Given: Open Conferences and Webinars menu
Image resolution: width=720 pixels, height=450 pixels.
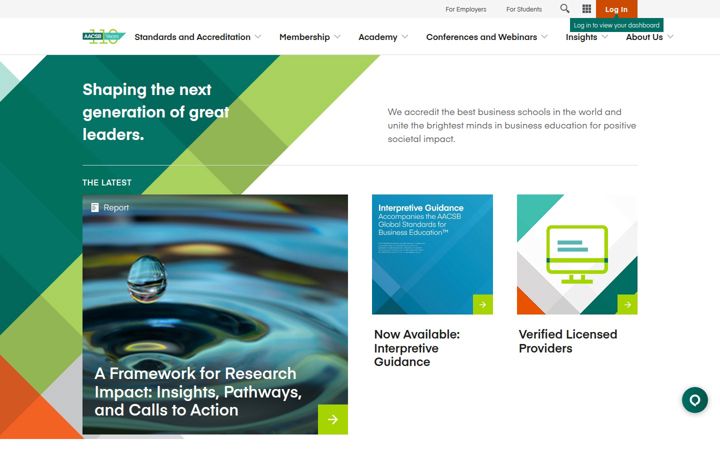Looking at the screenshot, I should click(481, 37).
